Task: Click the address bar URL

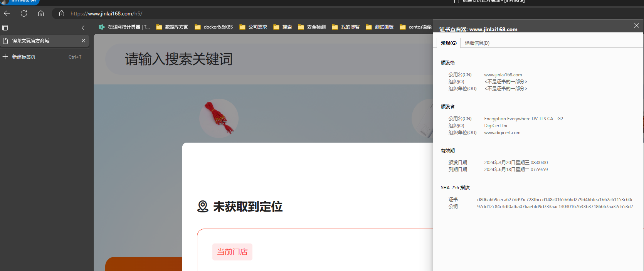Action: (106, 13)
